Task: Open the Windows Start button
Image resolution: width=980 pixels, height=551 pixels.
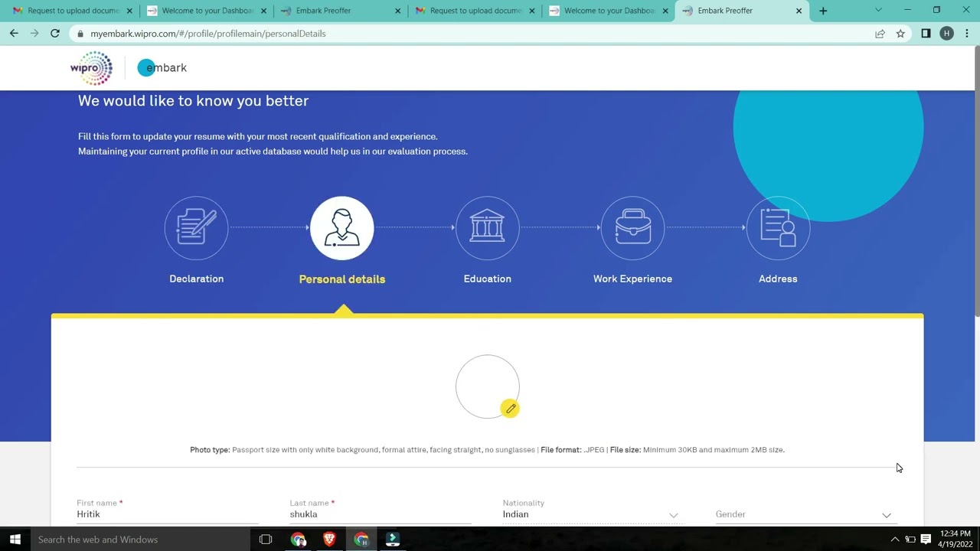Action: pos(15,540)
